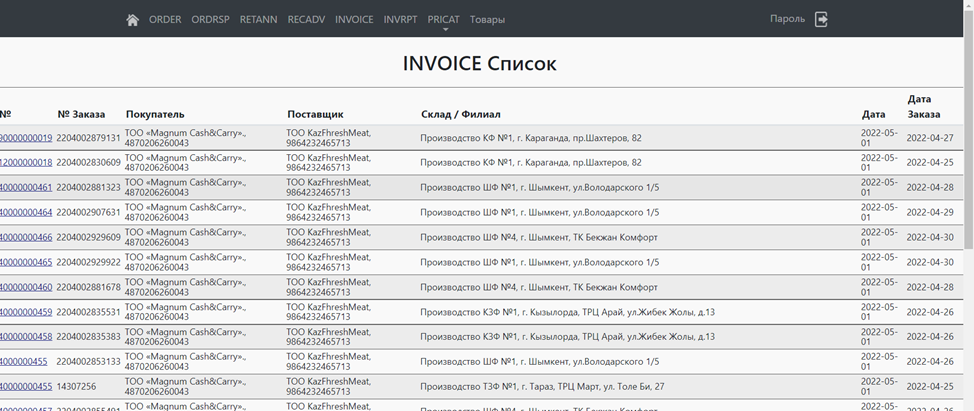The image size is (974, 411).
Task: Open the ORDER menu item
Action: click(x=165, y=20)
